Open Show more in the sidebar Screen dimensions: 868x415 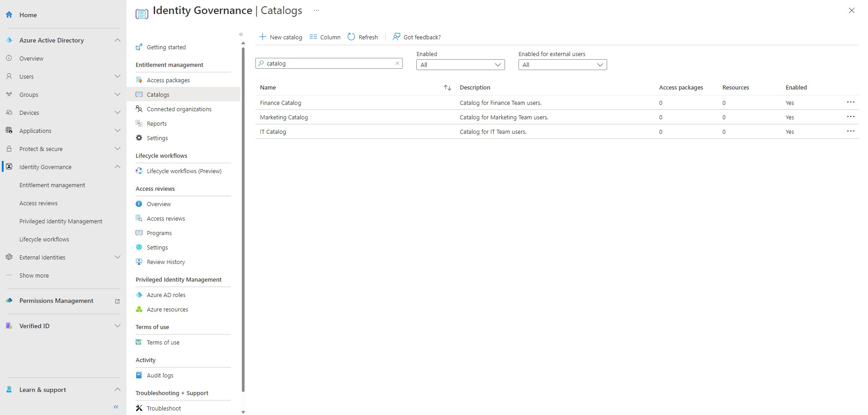point(34,275)
